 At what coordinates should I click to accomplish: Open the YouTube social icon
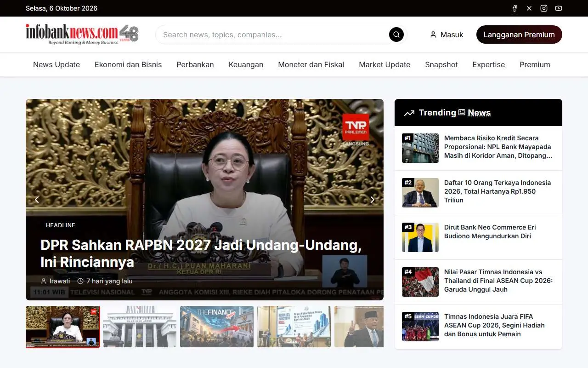559,8
